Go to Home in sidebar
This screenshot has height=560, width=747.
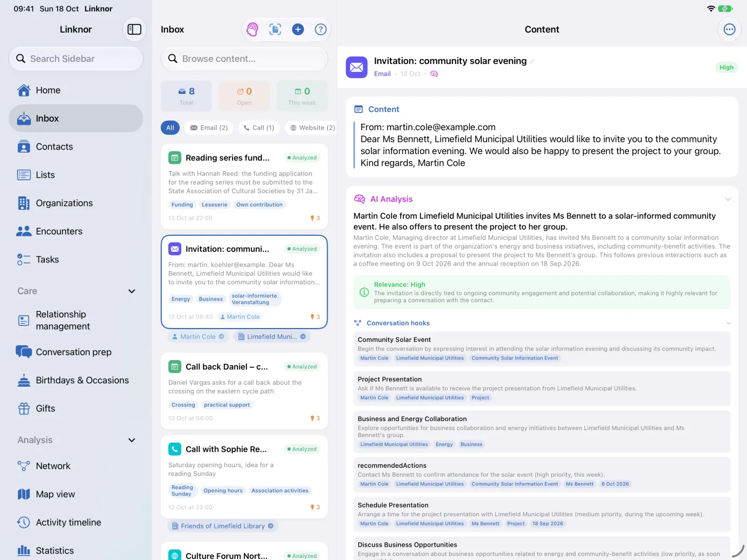pyautogui.click(x=76, y=90)
